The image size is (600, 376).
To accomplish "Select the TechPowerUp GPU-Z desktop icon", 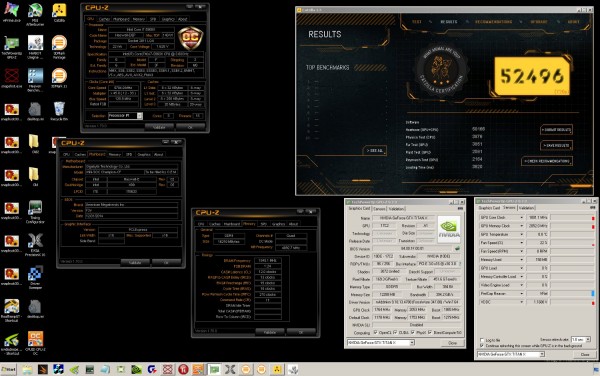I will (x=11, y=45).
